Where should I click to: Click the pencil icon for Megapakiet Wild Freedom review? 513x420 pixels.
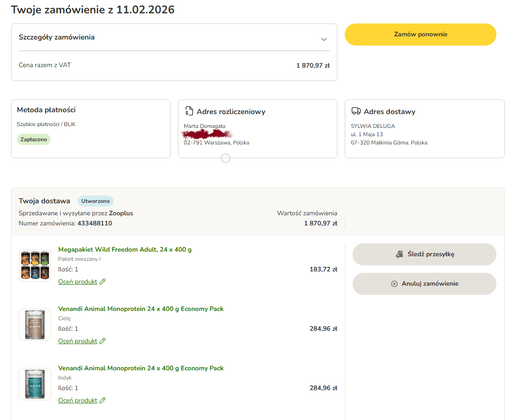[x=103, y=282]
